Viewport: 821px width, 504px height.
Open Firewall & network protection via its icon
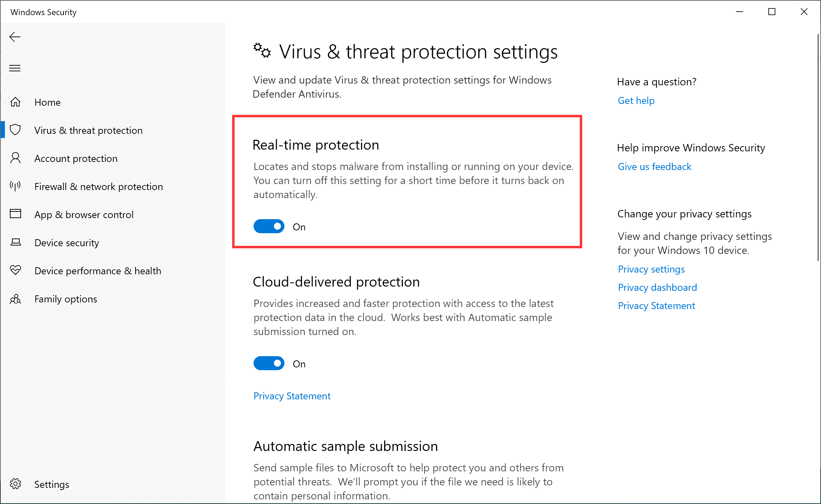[15, 186]
